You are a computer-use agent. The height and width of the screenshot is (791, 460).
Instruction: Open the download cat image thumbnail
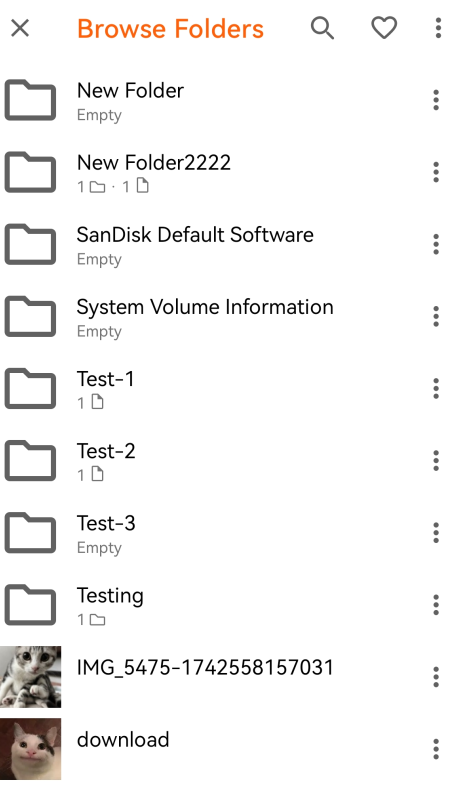click(30, 749)
